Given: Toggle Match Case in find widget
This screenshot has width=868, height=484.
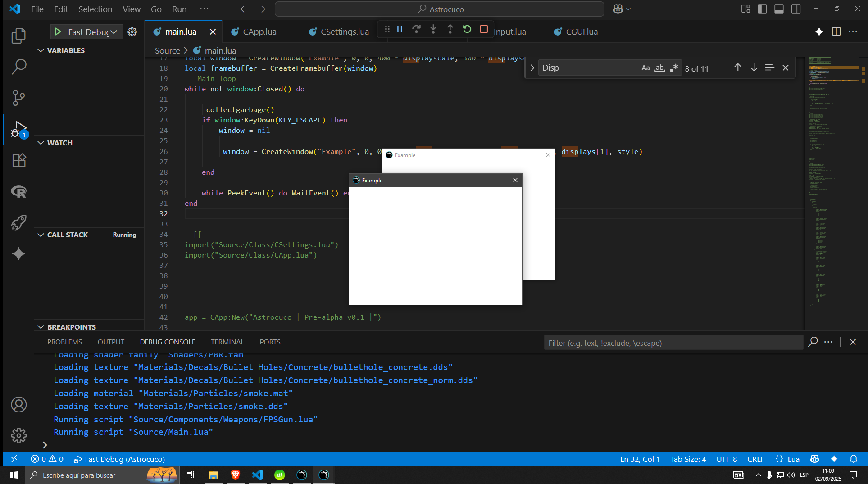Looking at the screenshot, I should 645,68.
